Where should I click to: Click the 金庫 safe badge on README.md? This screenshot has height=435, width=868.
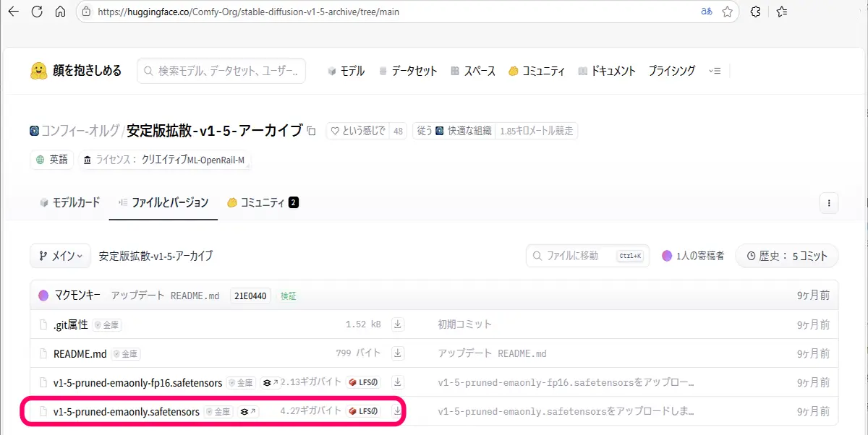[125, 354]
